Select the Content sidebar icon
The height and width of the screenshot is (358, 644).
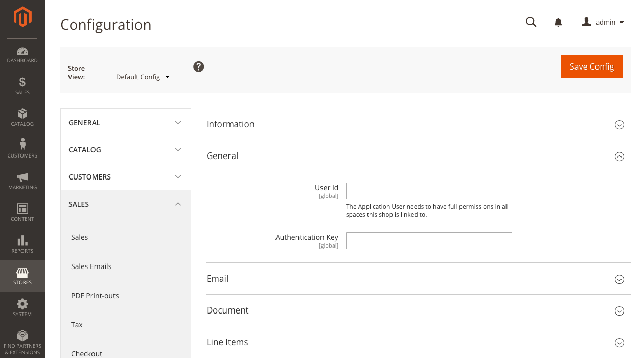[x=22, y=212]
